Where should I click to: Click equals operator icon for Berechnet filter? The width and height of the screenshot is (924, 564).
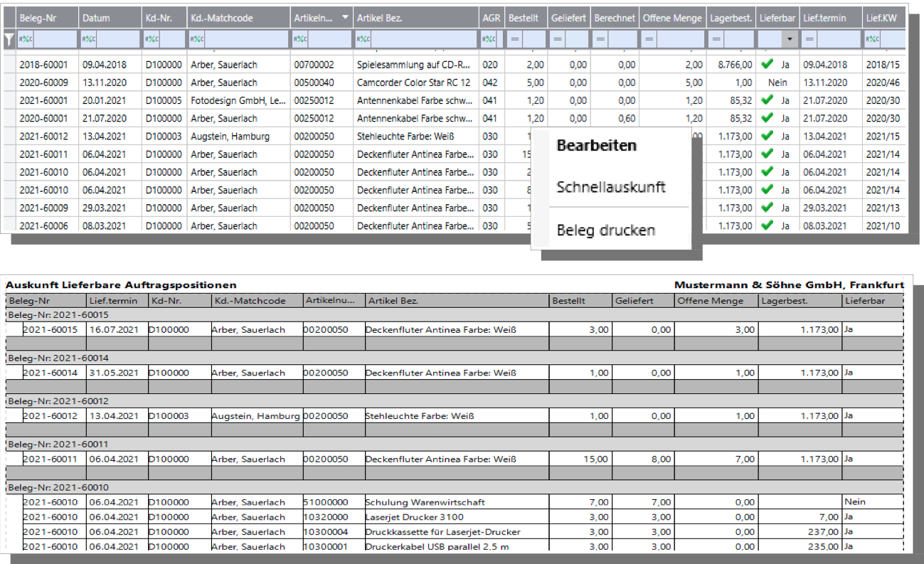pos(600,40)
